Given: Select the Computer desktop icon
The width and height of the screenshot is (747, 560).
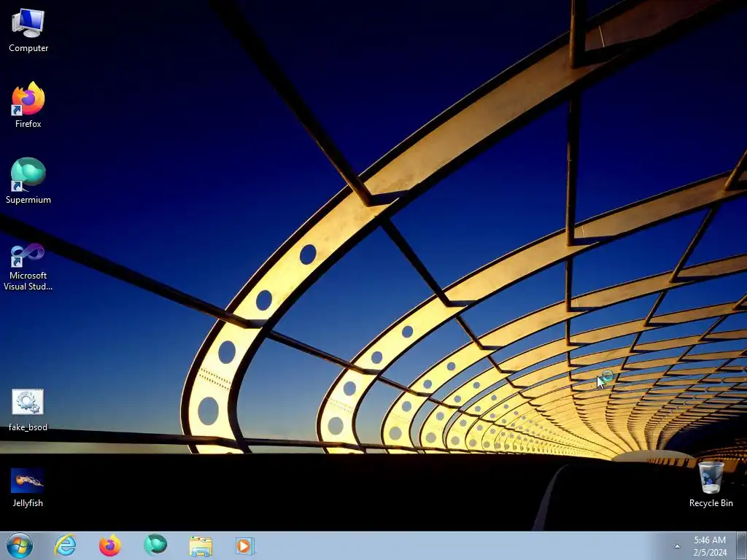Looking at the screenshot, I should pyautogui.click(x=28, y=31).
